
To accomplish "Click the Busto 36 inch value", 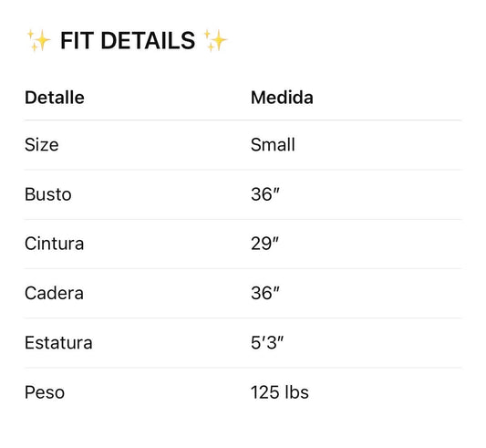I will (x=265, y=194).
